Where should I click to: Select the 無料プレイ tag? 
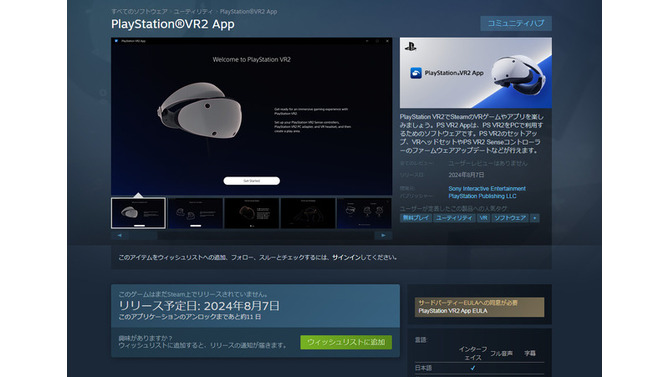pos(416,218)
